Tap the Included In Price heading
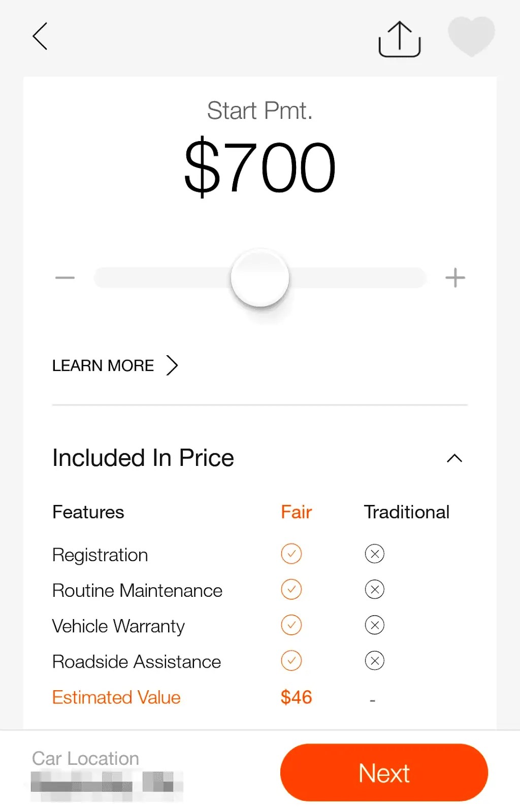The height and width of the screenshot is (812, 520). (143, 458)
